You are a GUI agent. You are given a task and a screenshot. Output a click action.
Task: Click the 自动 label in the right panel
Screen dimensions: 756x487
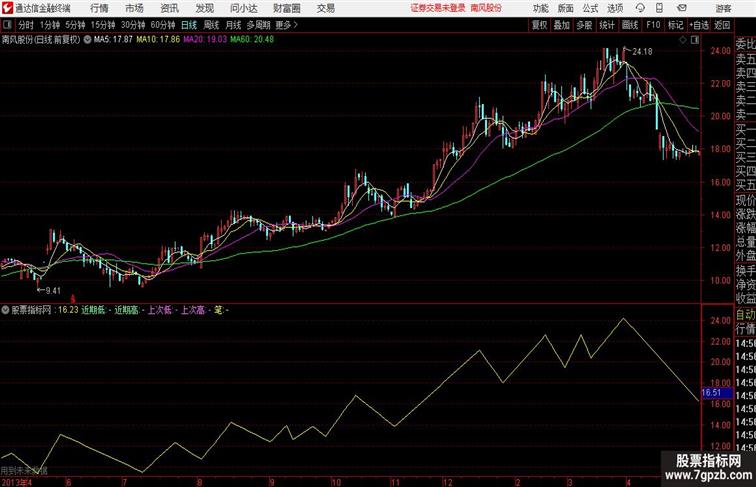click(745, 314)
